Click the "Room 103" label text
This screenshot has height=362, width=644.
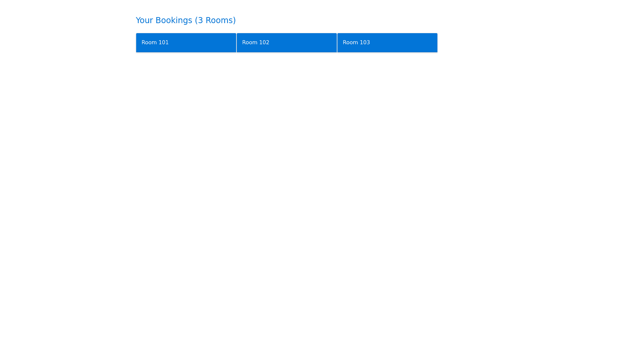(x=356, y=43)
